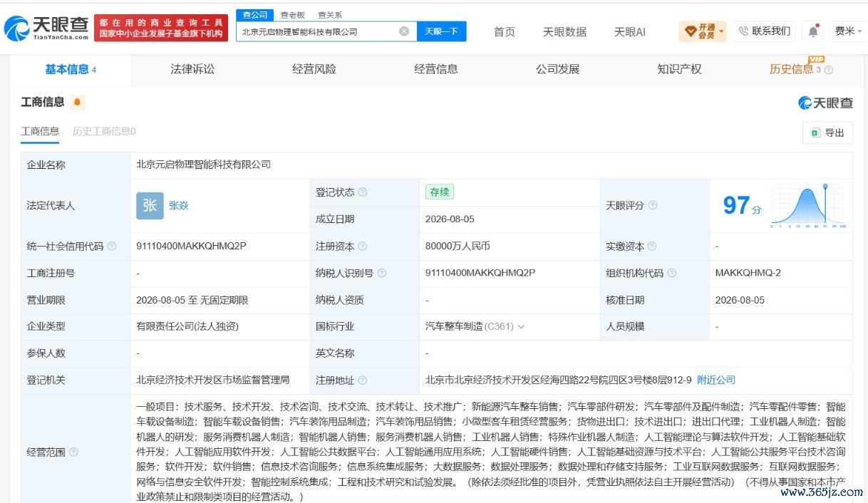This screenshot has height=503, width=868.
Task: Click the help icon next to 组织机构代码
Action: pyautogui.click(x=672, y=274)
